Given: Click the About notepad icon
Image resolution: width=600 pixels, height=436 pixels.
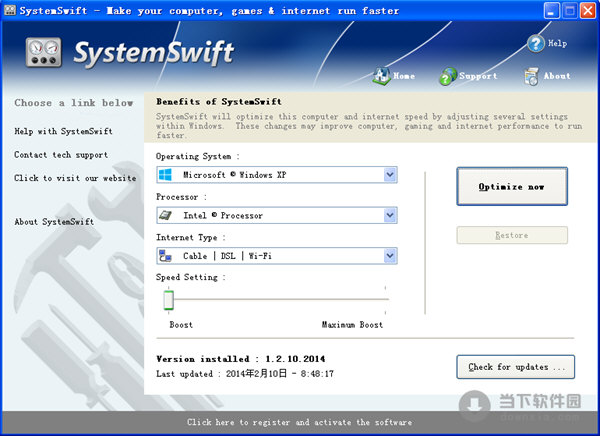Looking at the screenshot, I should pyautogui.click(x=531, y=76).
